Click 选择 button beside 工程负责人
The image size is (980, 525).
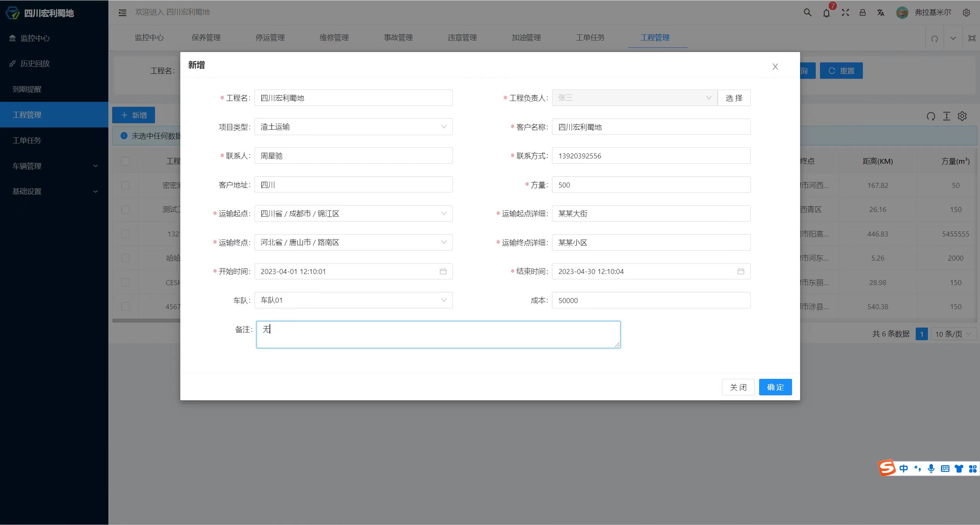tap(734, 98)
